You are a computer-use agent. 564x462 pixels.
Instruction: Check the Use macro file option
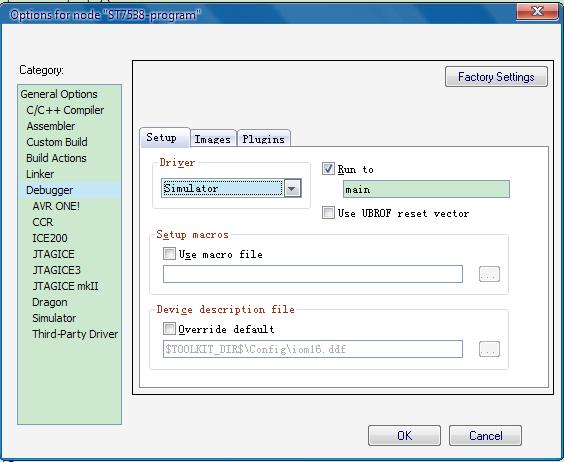169,254
